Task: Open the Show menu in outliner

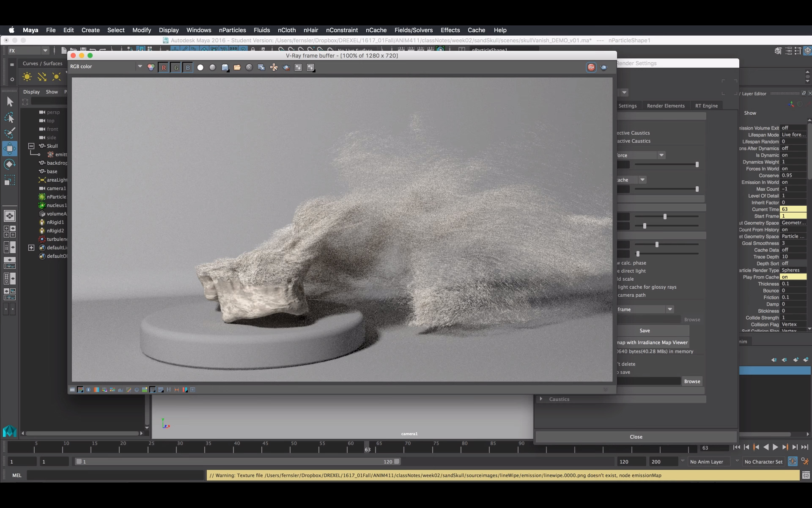Action: (52, 92)
